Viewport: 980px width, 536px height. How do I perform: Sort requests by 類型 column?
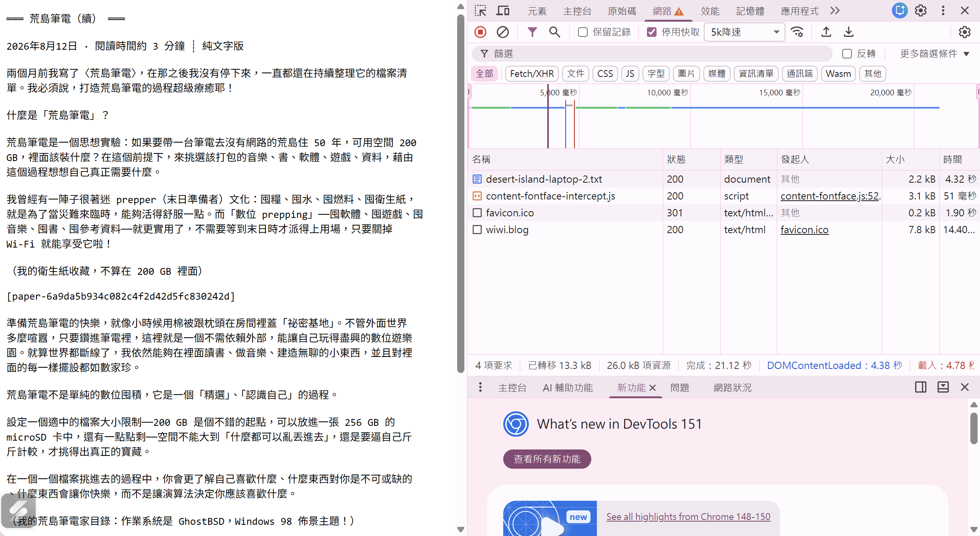748,159
